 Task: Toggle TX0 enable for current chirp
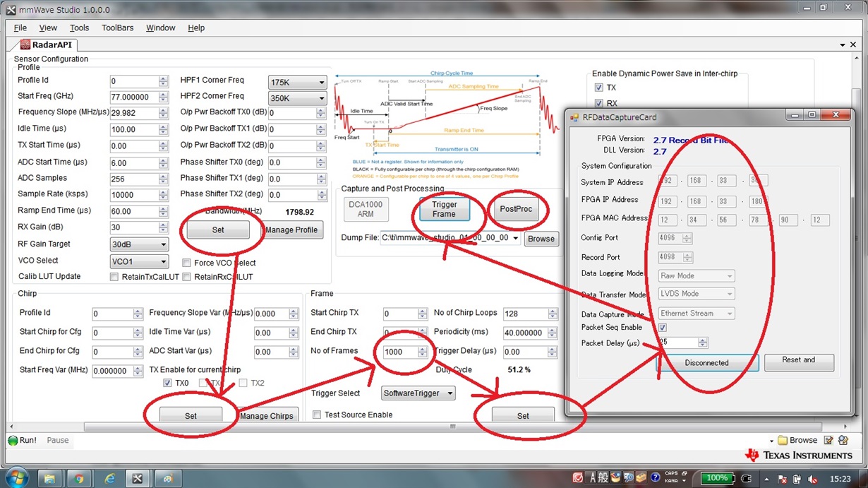[x=167, y=383]
